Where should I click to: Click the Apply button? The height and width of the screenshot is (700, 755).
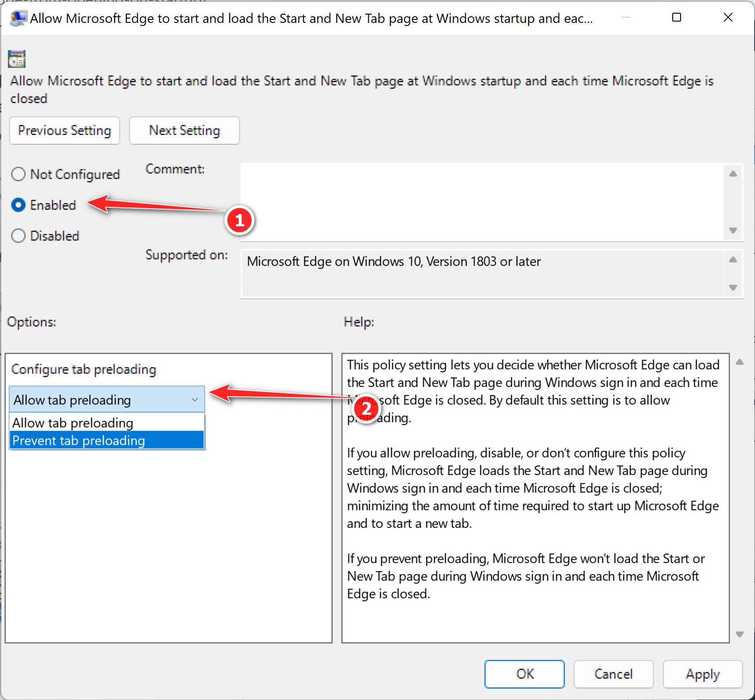tap(703, 674)
